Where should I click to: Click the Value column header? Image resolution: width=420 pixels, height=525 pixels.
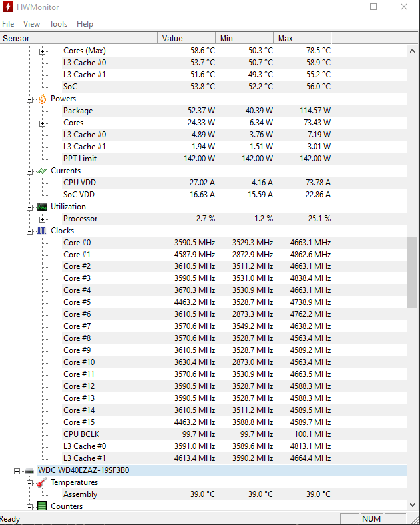186,38
